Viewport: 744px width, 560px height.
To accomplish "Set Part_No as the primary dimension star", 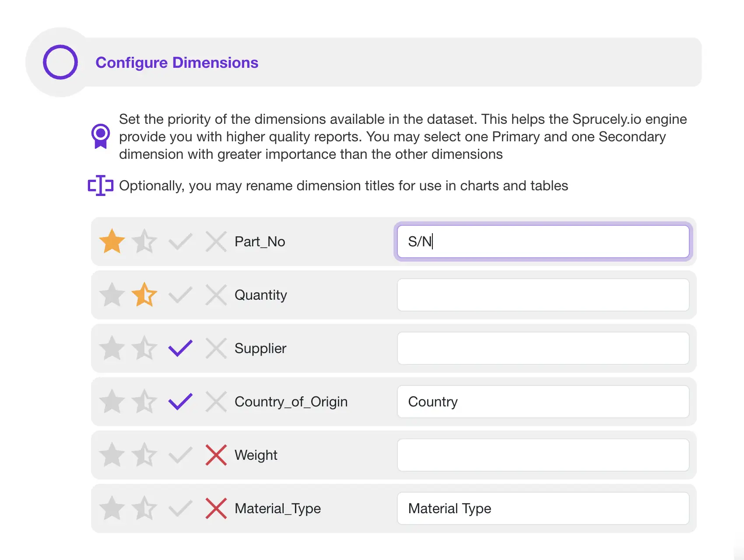I will coord(112,241).
